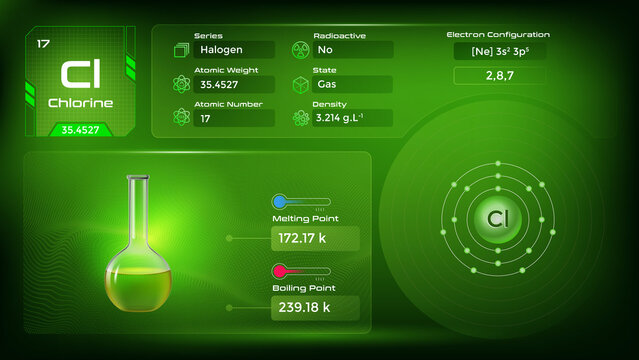Click the radioactive hazard symbol icon

click(301, 50)
